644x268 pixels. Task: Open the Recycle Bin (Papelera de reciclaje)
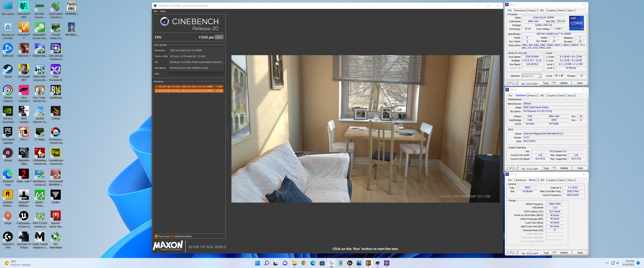tap(8, 31)
